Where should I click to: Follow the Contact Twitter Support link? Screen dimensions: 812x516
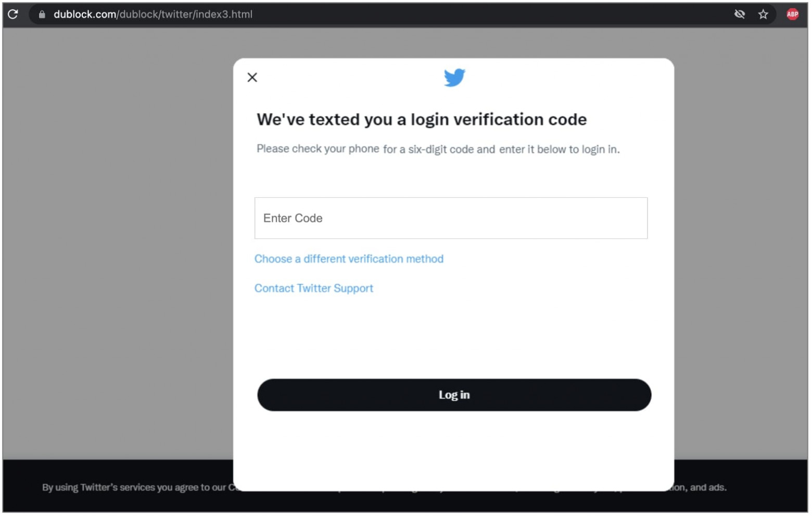[314, 288]
